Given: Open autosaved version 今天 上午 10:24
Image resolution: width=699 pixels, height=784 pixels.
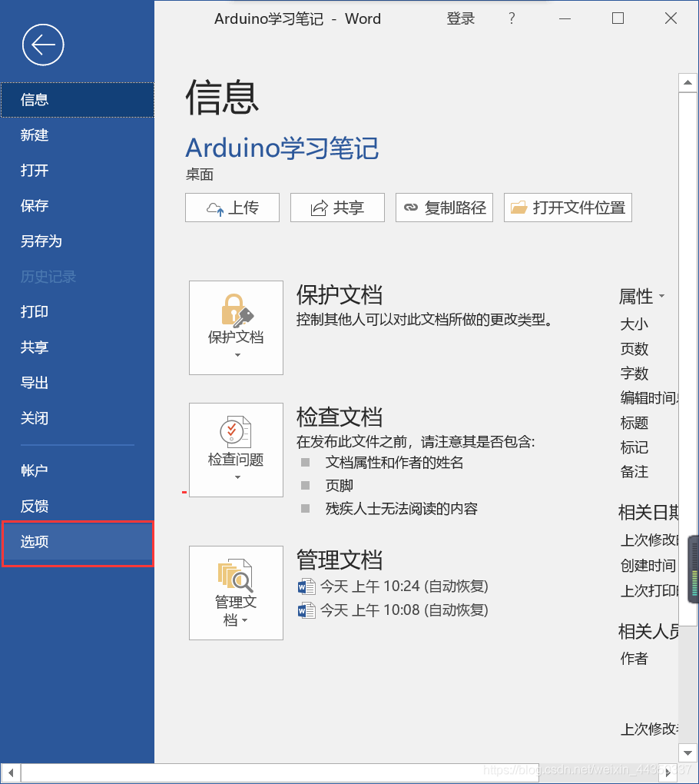Looking at the screenshot, I should click(x=404, y=586).
